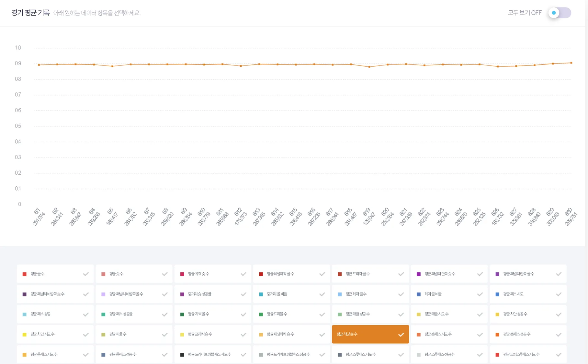Enable the 평균 롱패스 성공수 data series
This screenshot has height=364, width=588.
134,354
